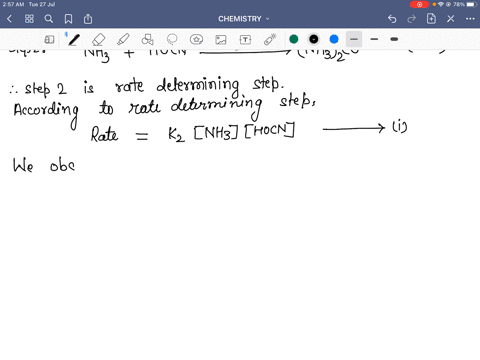This screenshot has height=360, width=480.
Task: Tap the handwritten words 'We obs'
Action: 44,165
